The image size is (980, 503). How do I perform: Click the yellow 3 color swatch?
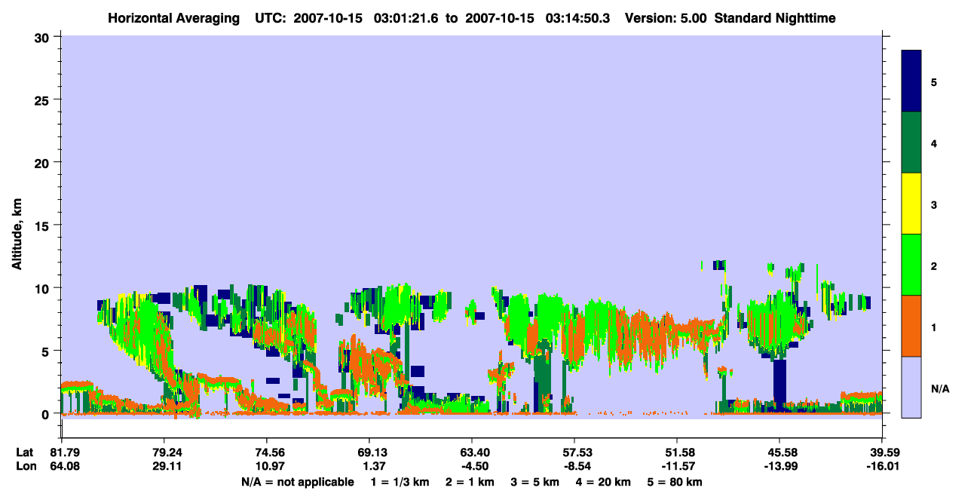(911, 204)
